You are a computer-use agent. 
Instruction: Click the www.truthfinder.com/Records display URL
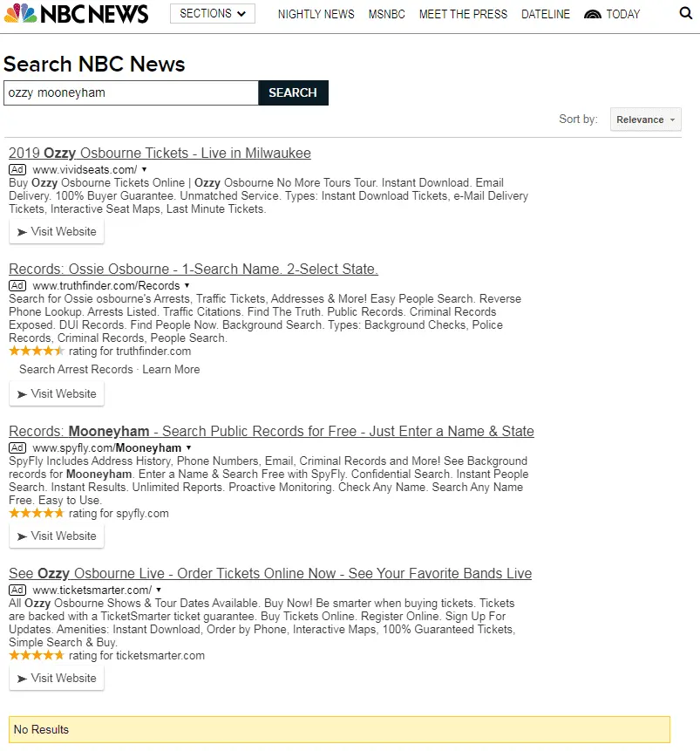click(x=106, y=285)
